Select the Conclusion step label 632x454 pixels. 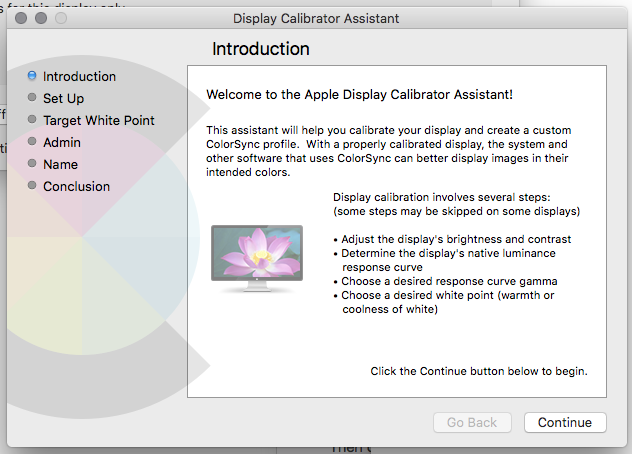pyautogui.click(x=77, y=186)
